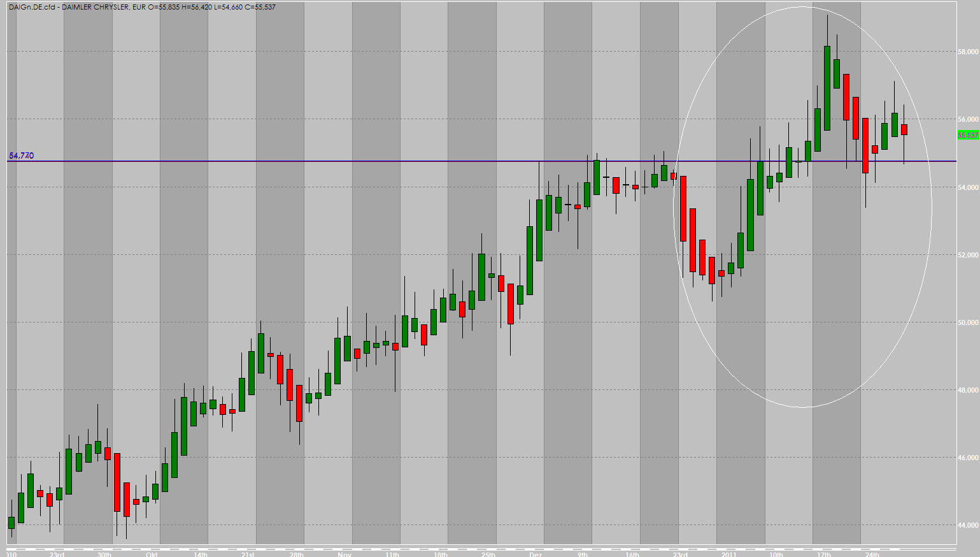Click the 48,000 price axis label

(968, 390)
